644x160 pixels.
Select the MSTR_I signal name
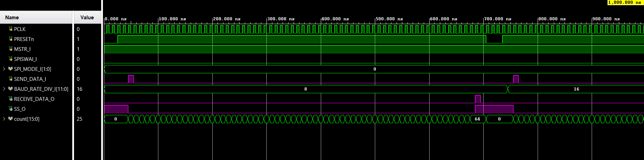point(22,49)
